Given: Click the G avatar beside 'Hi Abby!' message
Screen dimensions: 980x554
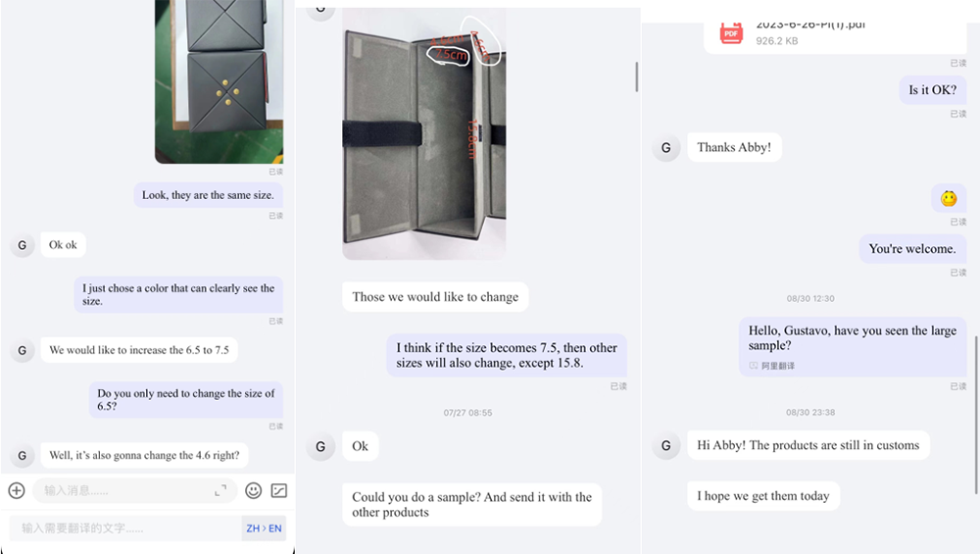Looking at the screenshot, I should 665,446.
